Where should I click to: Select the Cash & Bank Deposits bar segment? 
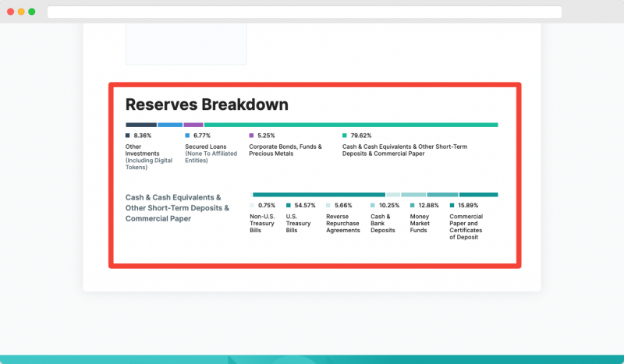click(x=413, y=195)
